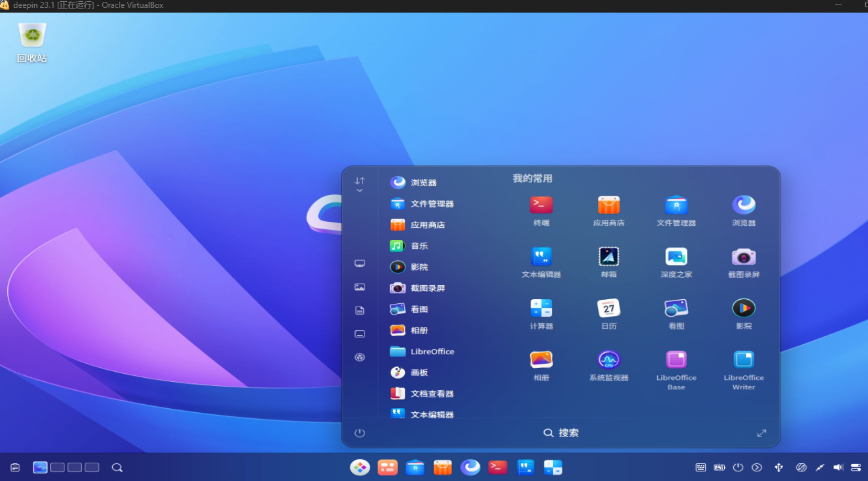The height and width of the screenshot is (481, 868).
Task: Open the 回收站 desktop icon
Action: point(32,42)
